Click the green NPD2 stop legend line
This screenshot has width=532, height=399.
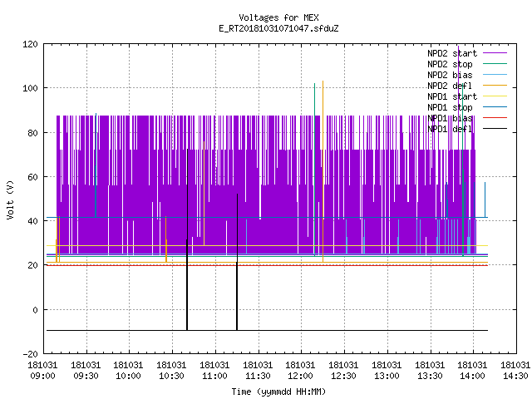[495, 64]
